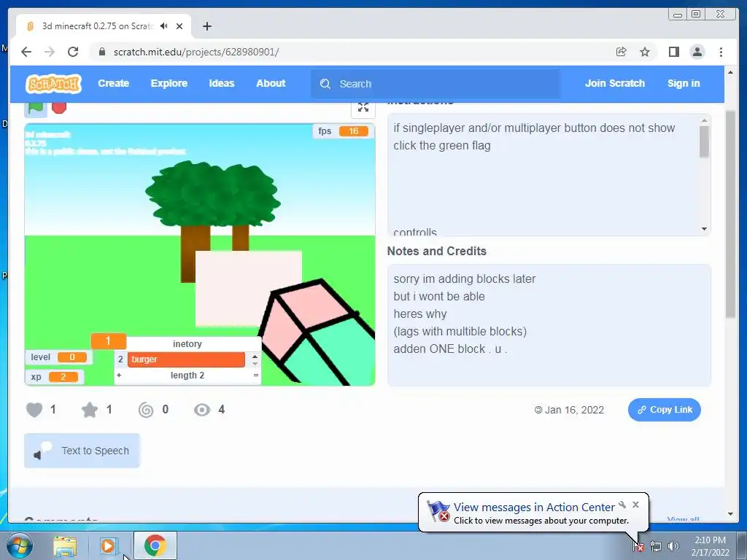Select the 3d minecraft 0.2.75 tab
747x560 pixels.
[x=104, y=26]
